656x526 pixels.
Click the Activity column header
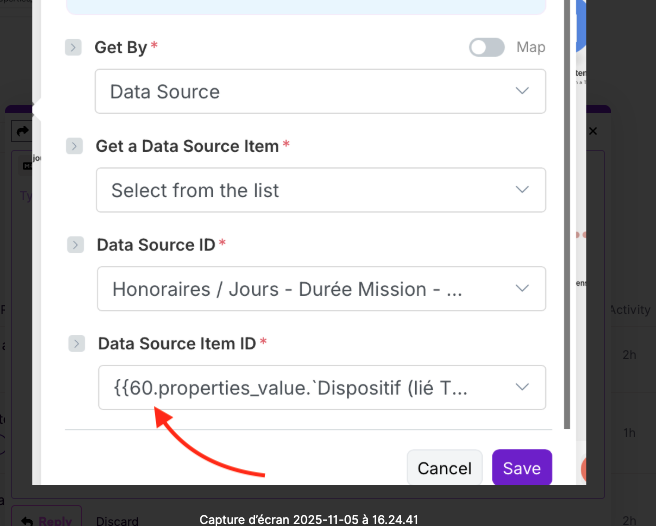click(630, 310)
